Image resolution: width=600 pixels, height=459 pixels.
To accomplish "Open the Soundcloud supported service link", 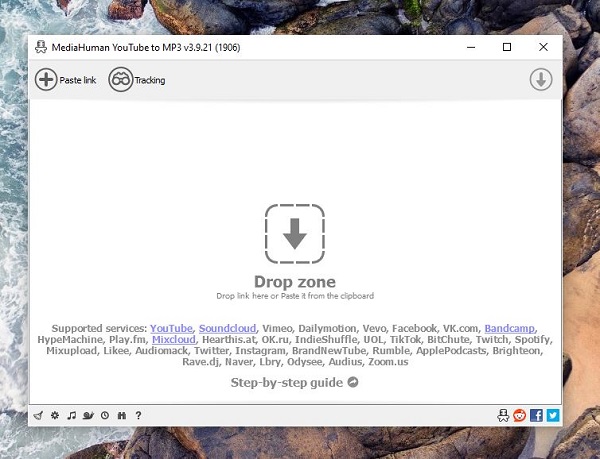I will click(x=227, y=329).
